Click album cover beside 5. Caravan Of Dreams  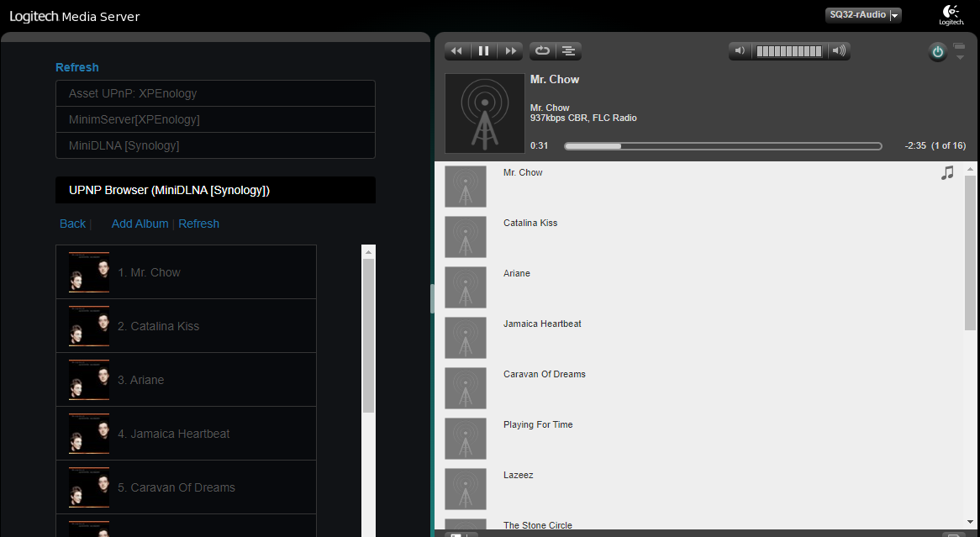click(89, 487)
